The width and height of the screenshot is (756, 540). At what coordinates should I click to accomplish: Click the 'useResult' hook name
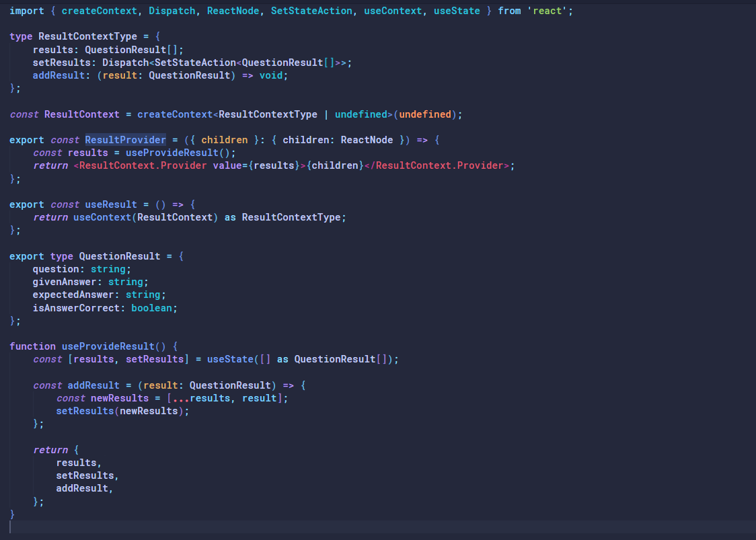point(111,204)
